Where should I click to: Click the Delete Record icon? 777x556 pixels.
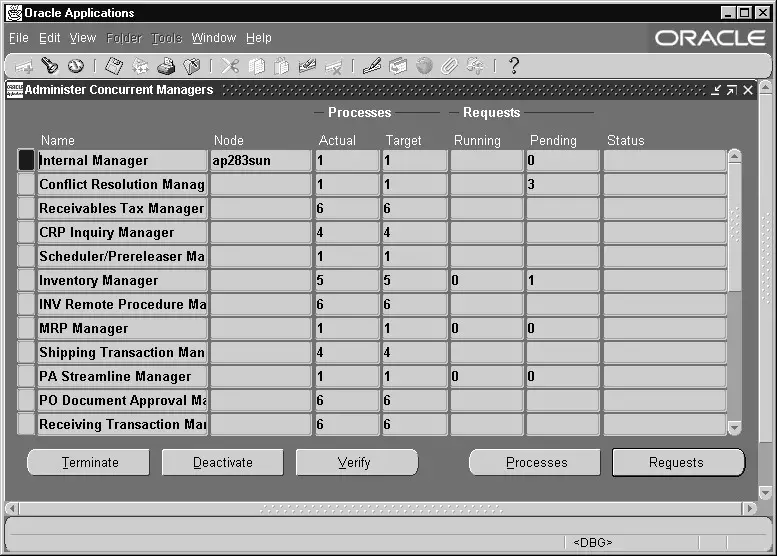[x=333, y=66]
